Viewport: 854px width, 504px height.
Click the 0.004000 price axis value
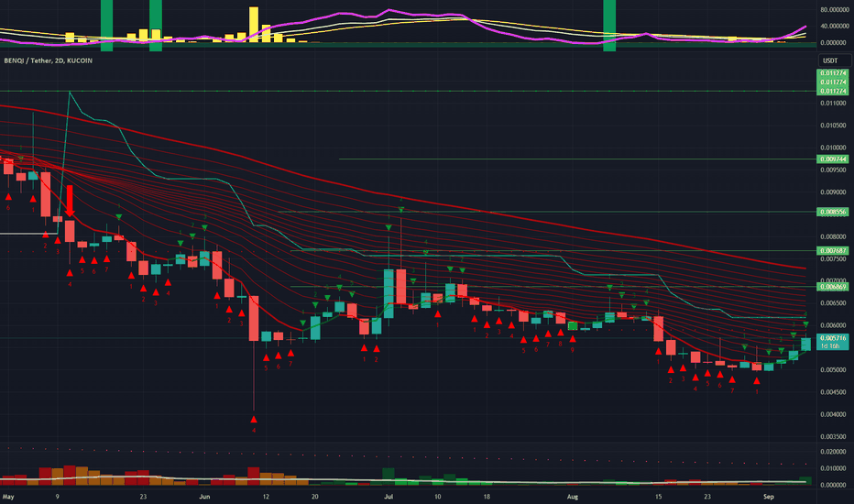833,414
